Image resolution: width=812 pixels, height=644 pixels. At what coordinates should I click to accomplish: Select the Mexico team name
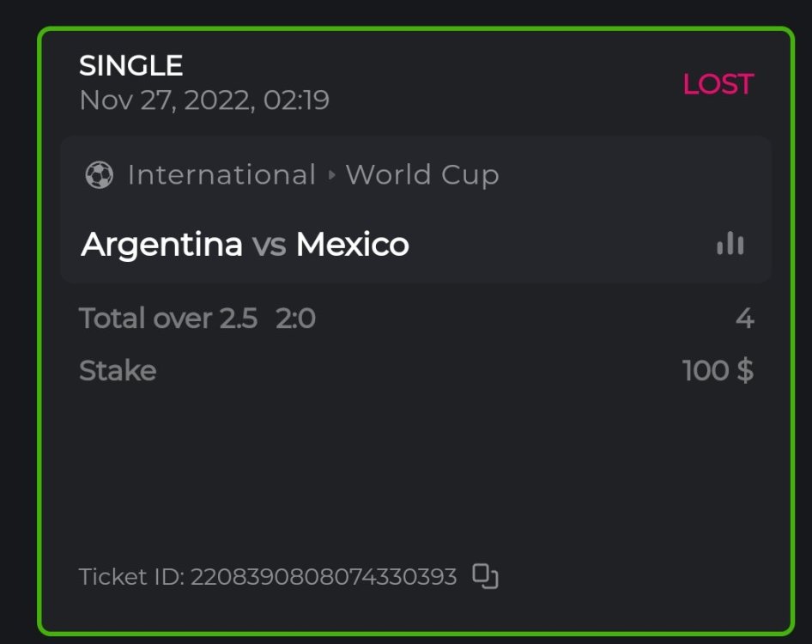click(x=352, y=245)
